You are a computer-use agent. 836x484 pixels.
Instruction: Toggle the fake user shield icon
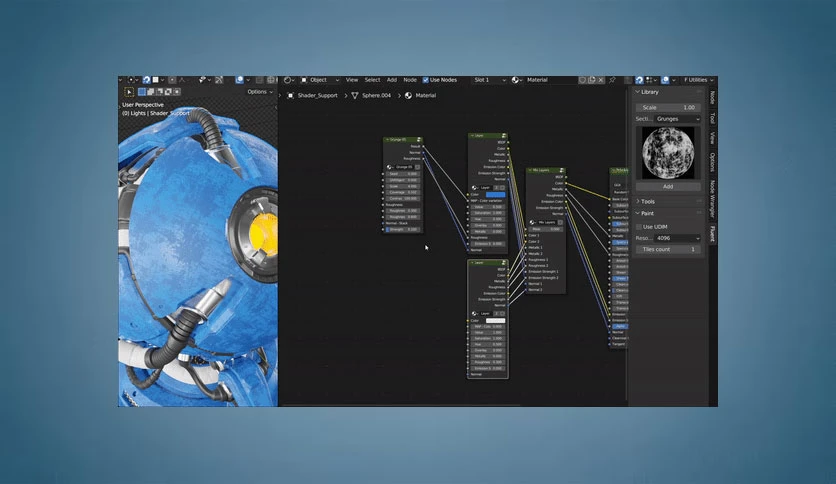click(x=583, y=80)
